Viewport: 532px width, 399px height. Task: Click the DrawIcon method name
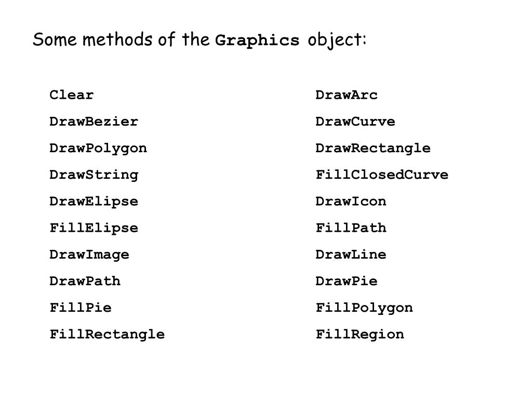(351, 201)
